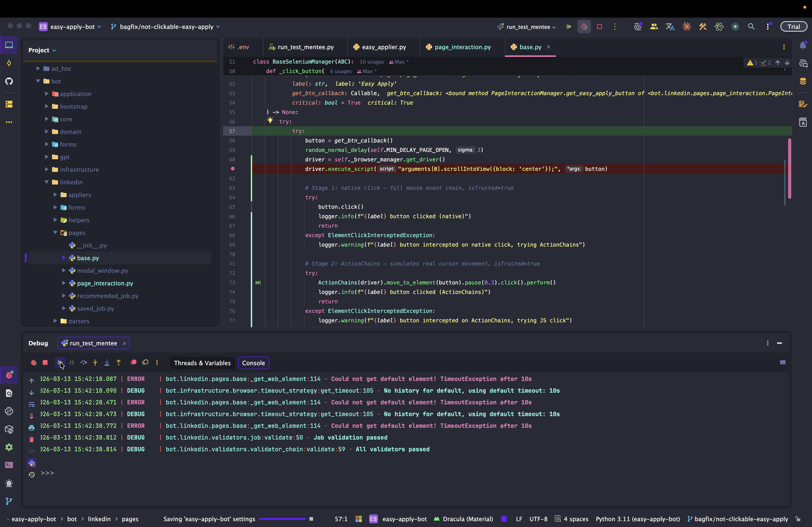This screenshot has width=812, height=527.
Task: Switch to the Threads & Variables tab
Action: [202, 363]
